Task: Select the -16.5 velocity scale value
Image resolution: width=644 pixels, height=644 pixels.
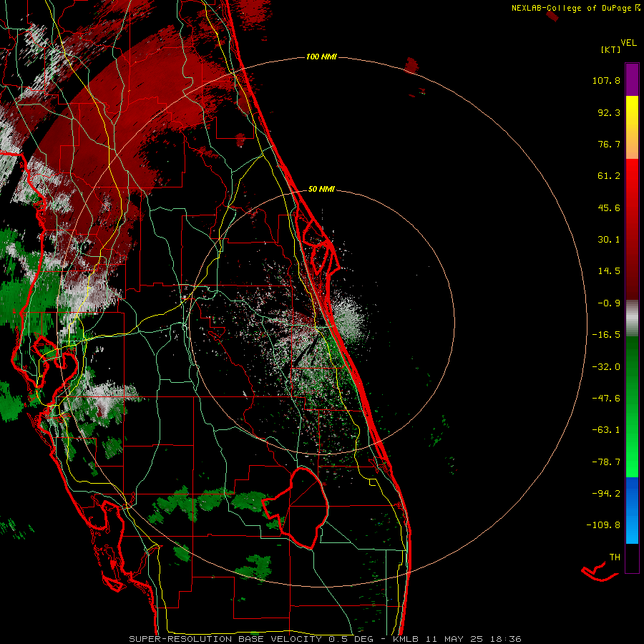Action: pyautogui.click(x=606, y=335)
